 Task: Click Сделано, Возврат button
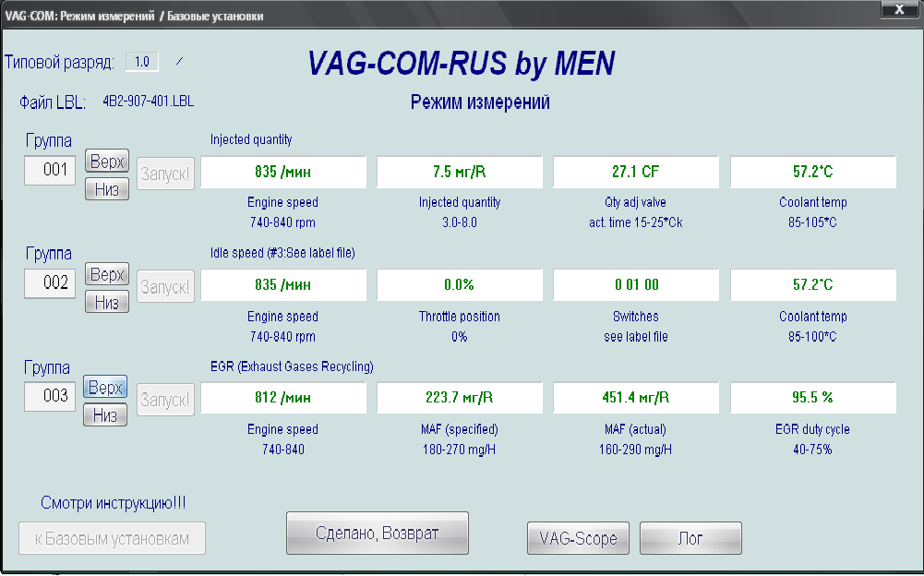(x=377, y=534)
